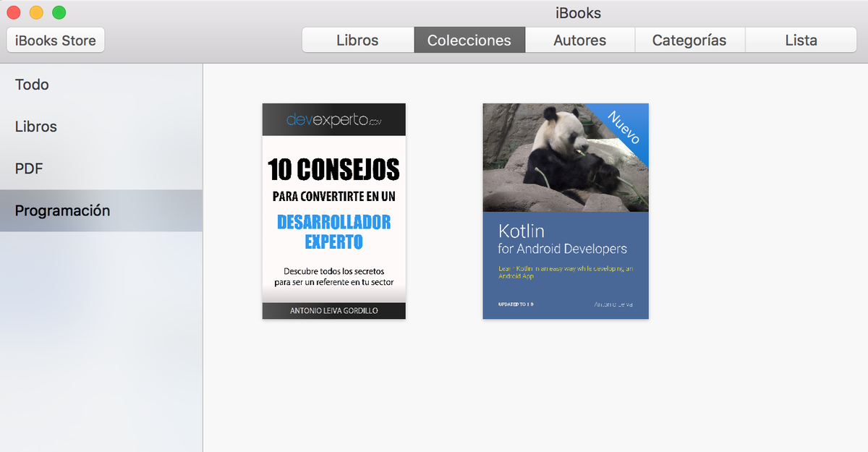Select the Colecciones tab

click(x=469, y=40)
